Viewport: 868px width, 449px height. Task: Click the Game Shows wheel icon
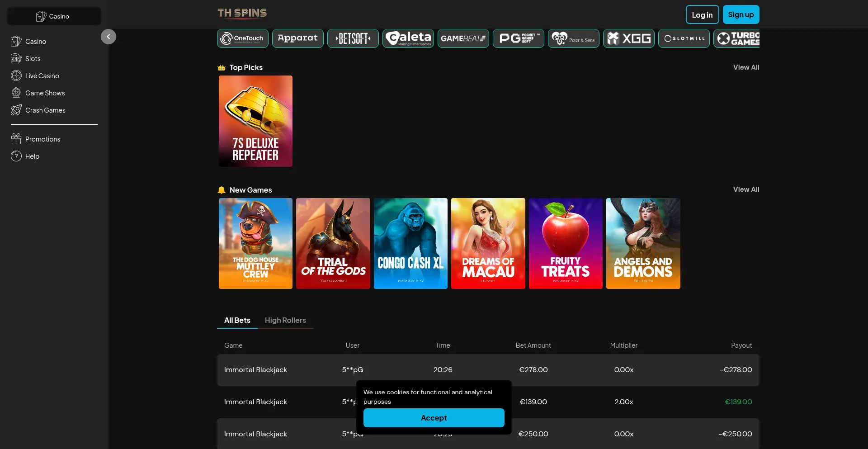[x=16, y=93]
